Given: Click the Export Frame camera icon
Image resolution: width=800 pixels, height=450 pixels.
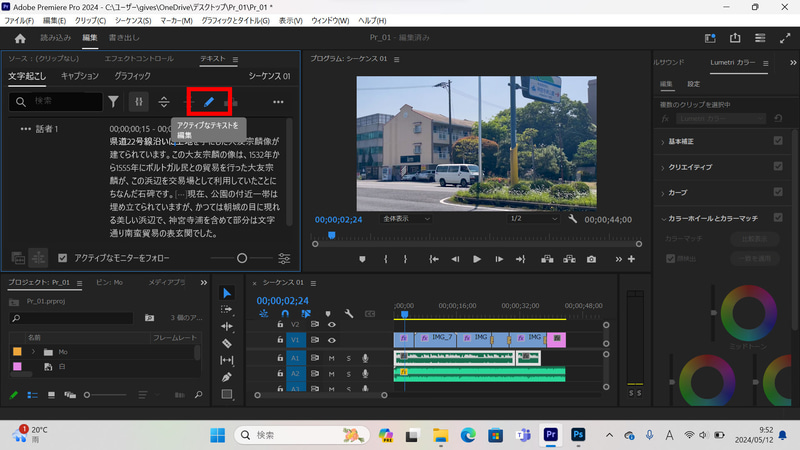Looking at the screenshot, I should click(x=591, y=259).
